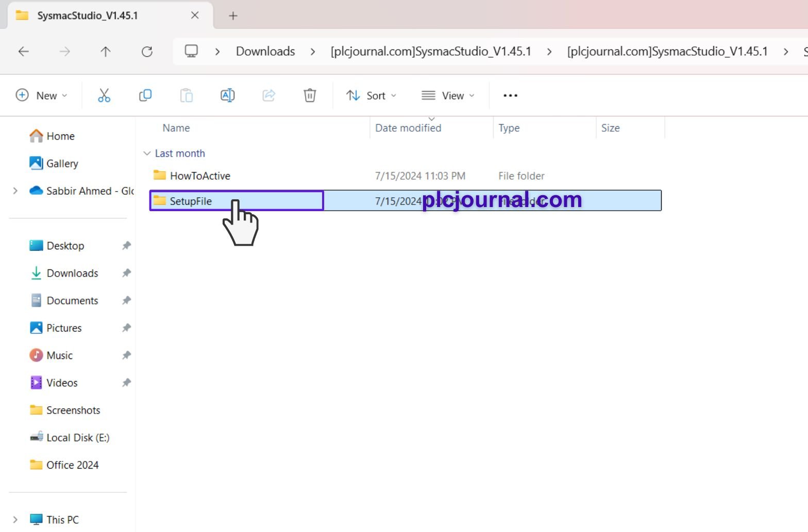The image size is (808, 532).
Task: Expand the This PC tree node
Action: 15,520
